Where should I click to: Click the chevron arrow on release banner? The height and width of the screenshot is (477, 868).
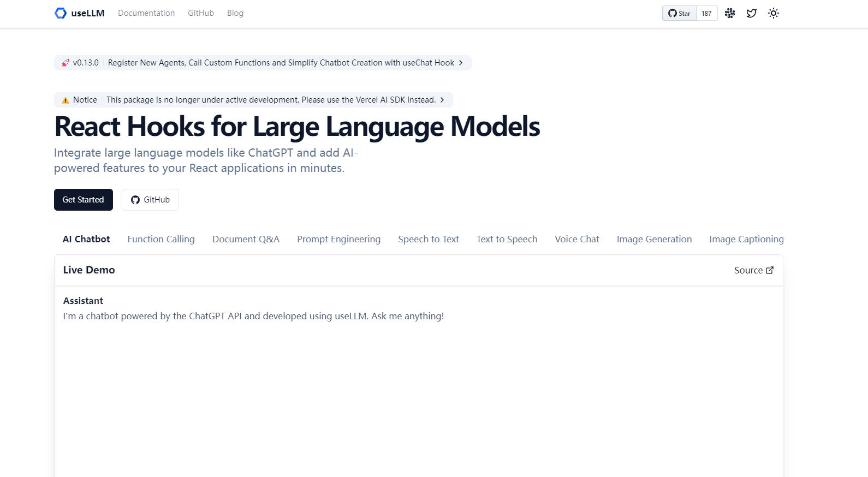pos(461,63)
